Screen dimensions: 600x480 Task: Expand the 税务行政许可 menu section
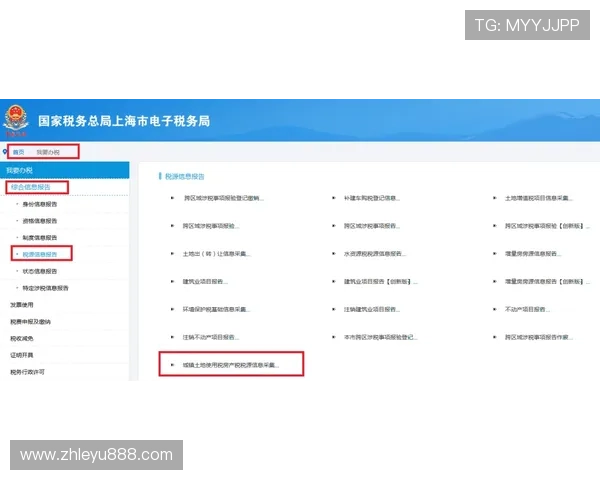(28, 372)
